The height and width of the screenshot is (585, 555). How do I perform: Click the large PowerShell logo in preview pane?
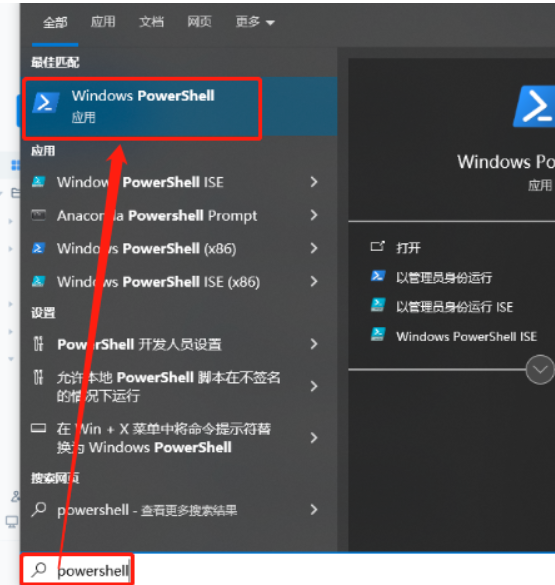point(534,106)
